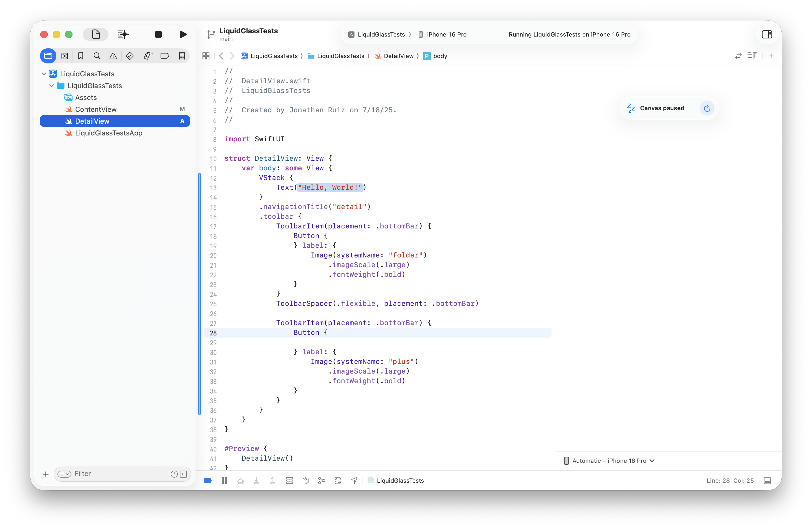This screenshot has width=812, height=530.
Task: Click the add file plus button
Action: (46, 474)
